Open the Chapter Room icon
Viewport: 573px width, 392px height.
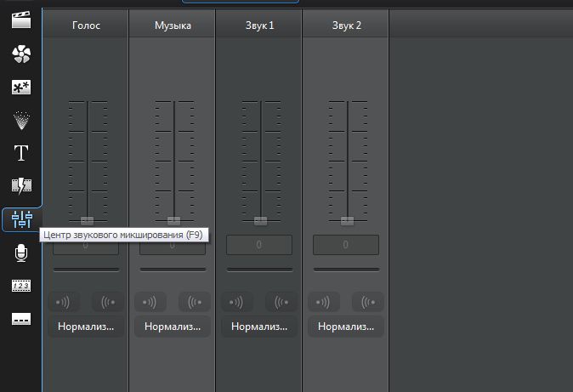click(21, 286)
